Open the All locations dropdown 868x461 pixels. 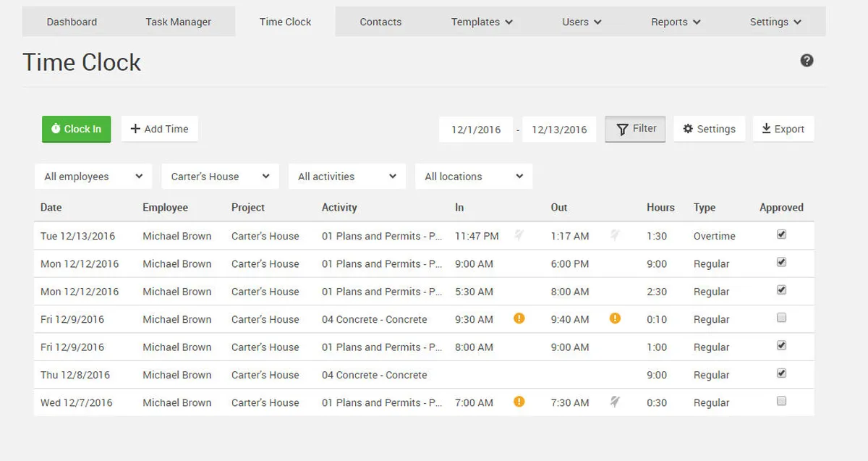point(474,177)
